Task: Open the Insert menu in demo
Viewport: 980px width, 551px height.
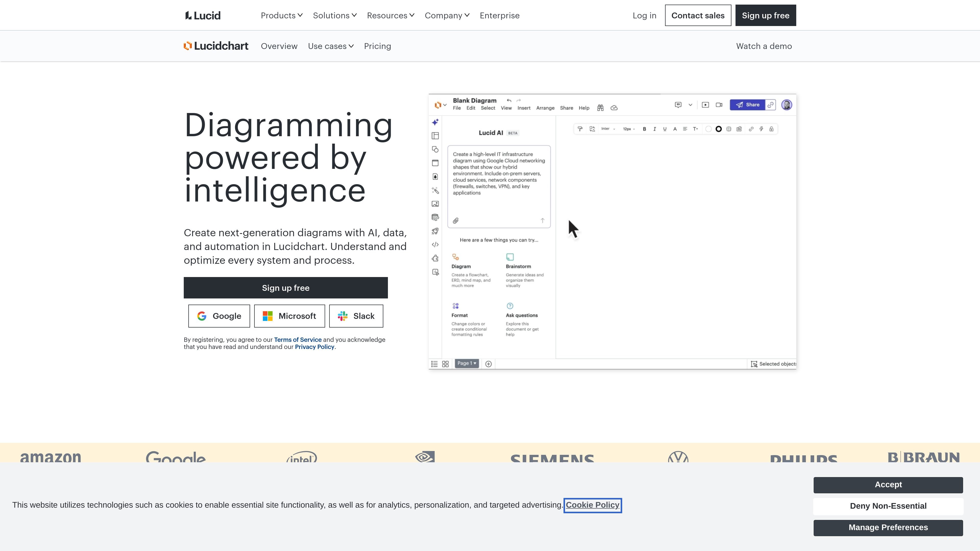Action: point(524,108)
